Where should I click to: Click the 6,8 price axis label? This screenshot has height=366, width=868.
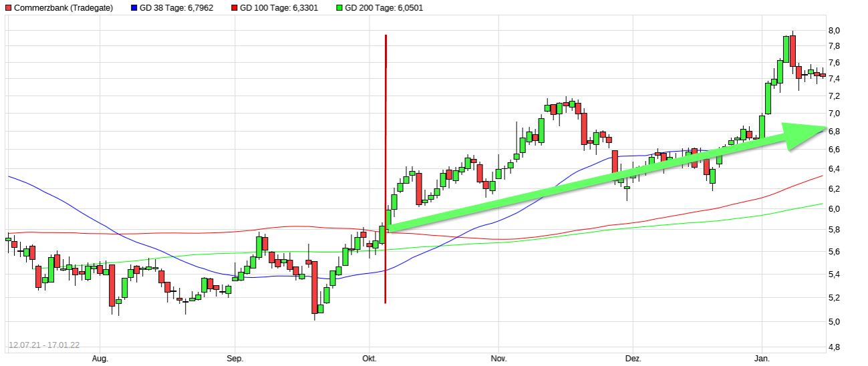tap(834, 132)
